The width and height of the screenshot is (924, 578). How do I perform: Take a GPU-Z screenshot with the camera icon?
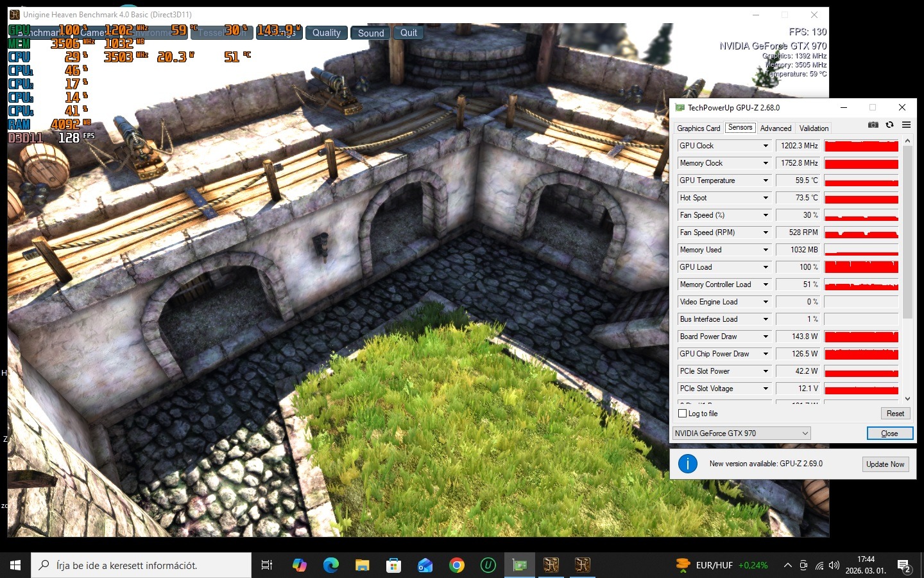pyautogui.click(x=873, y=125)
